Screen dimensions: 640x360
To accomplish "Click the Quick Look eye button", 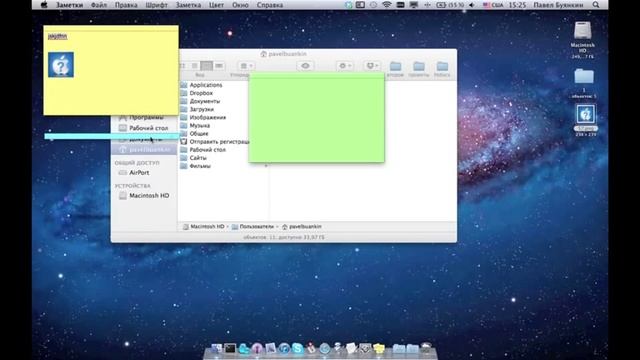I will (305, 66).
